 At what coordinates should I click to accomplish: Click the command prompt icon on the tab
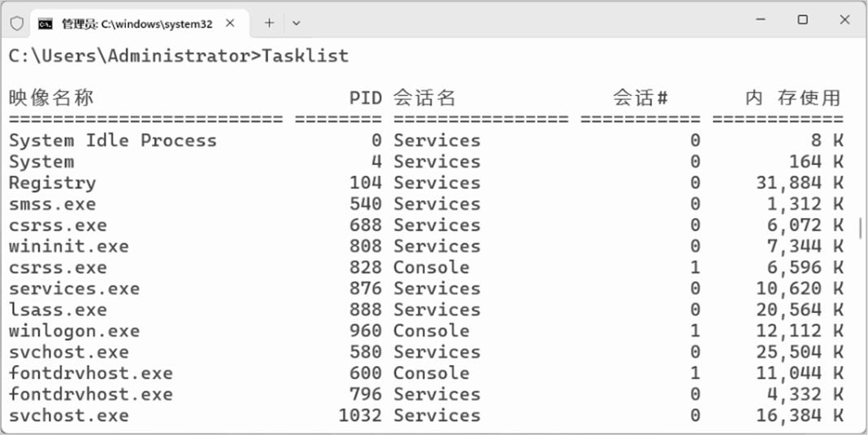tap(46, 24)
